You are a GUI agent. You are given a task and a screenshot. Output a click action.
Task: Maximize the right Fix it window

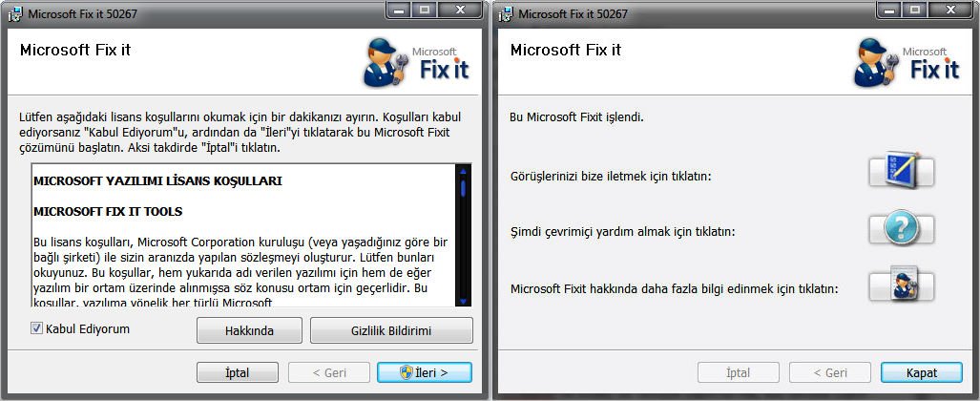[916, 10]
